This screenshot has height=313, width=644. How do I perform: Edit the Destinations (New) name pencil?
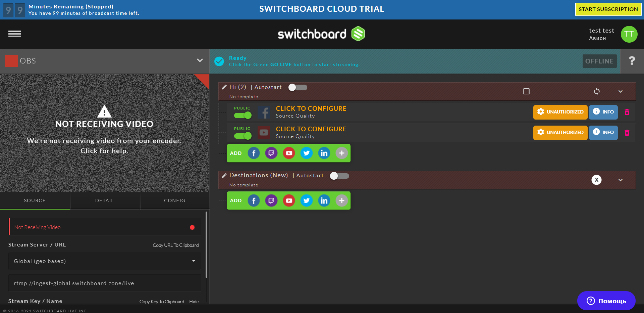pyautogui.click(x=224, y=176)
